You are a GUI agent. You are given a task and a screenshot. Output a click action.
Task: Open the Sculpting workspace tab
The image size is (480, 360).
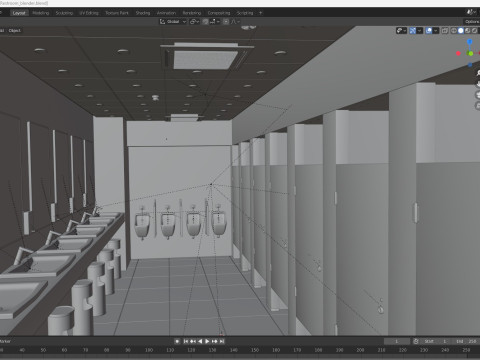[64, 13]
